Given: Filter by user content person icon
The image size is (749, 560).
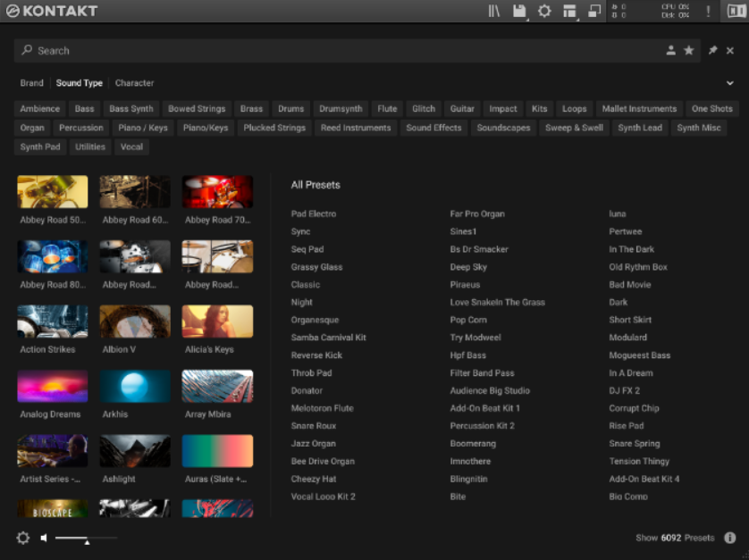Looking at the screenshot, I should click(670, 50).
